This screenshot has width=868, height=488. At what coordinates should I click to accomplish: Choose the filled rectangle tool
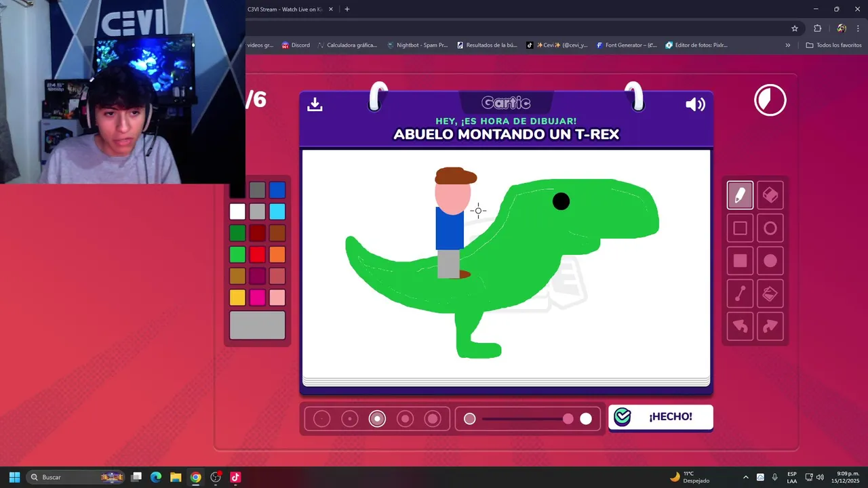click(x=740, y=261)
